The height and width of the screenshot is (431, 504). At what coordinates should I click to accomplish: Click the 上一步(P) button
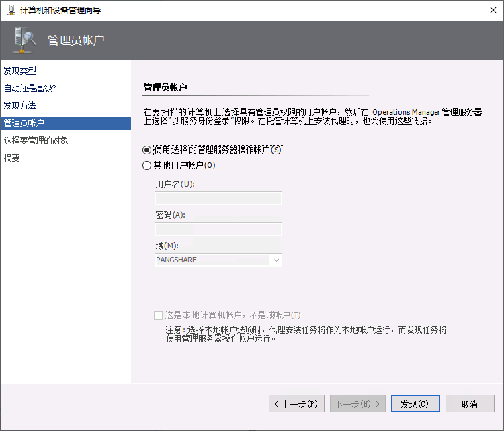pyautogui.click(x=296, y=403)
